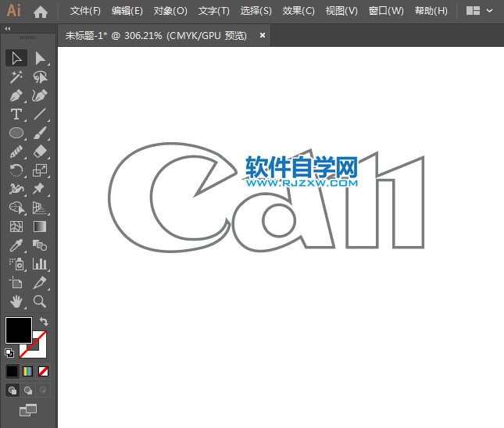Pick the Line Segment tool

click(x=40, y=114)
